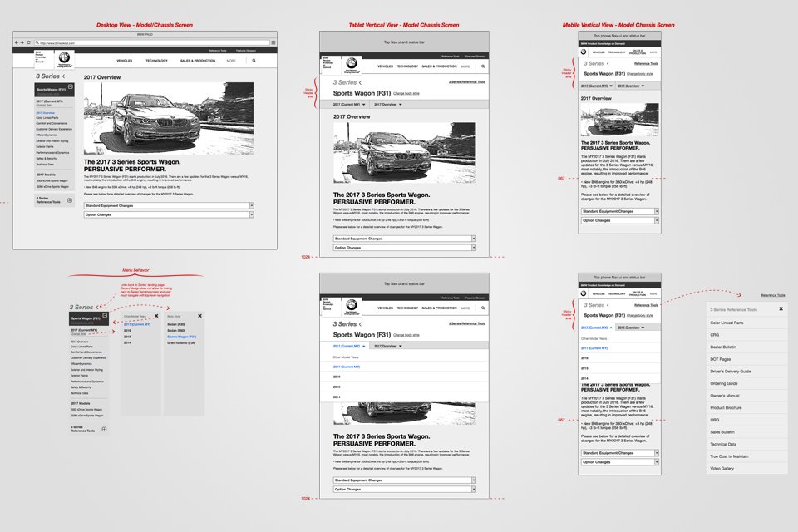Screen dimensions: 798x532
Task: Click the browser forward arrow in desktop view
Action: coord(22,42)
